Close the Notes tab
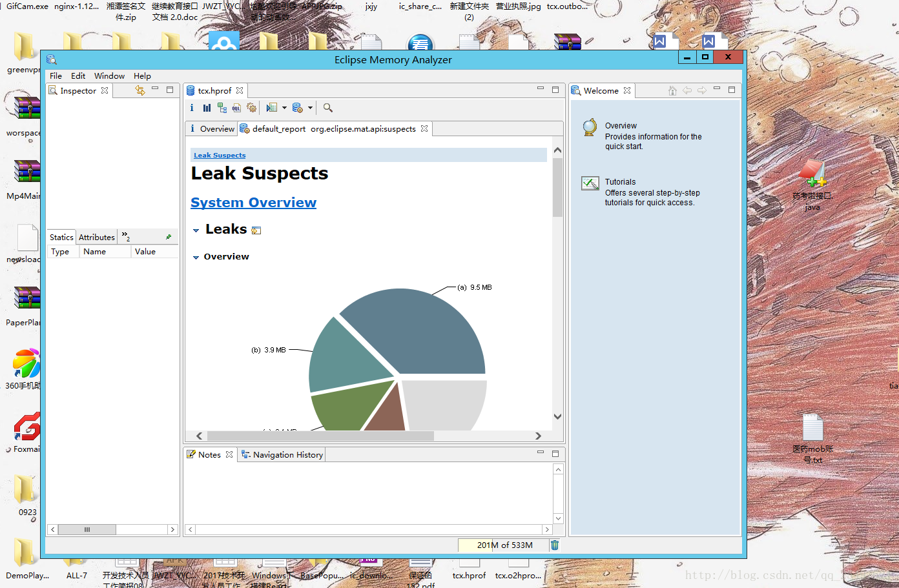899x588 pixels. point(229,454)
